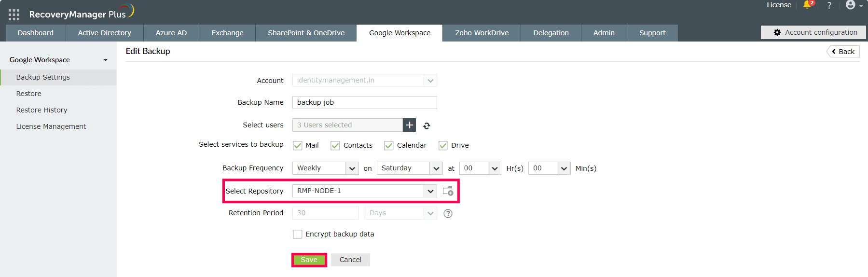Open Restore History in sidebar
Image resolution: width=868 pixels, height=277 pixels.
[x=41, y=110]
